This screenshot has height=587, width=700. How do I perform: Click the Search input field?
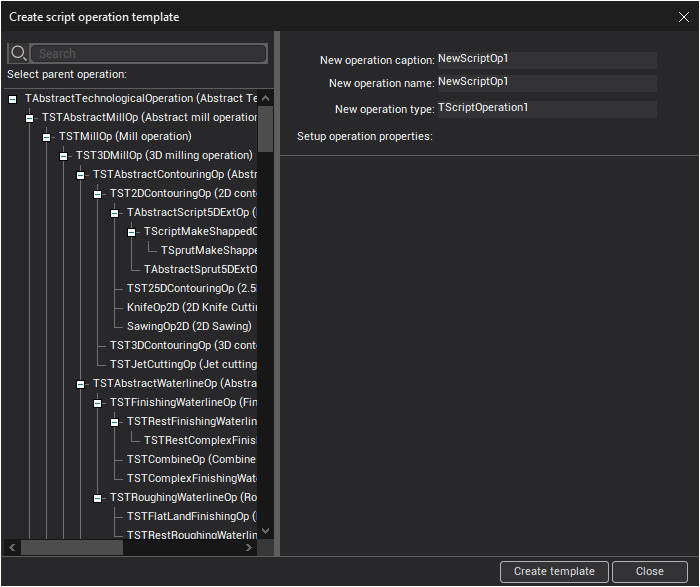[x=150, y=54]
